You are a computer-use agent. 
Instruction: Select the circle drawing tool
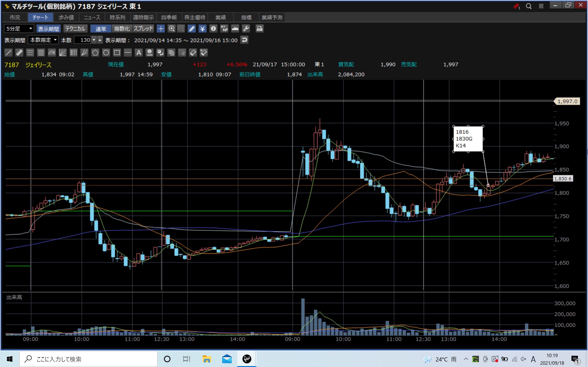pyautogui.click(x=106, y=53)
